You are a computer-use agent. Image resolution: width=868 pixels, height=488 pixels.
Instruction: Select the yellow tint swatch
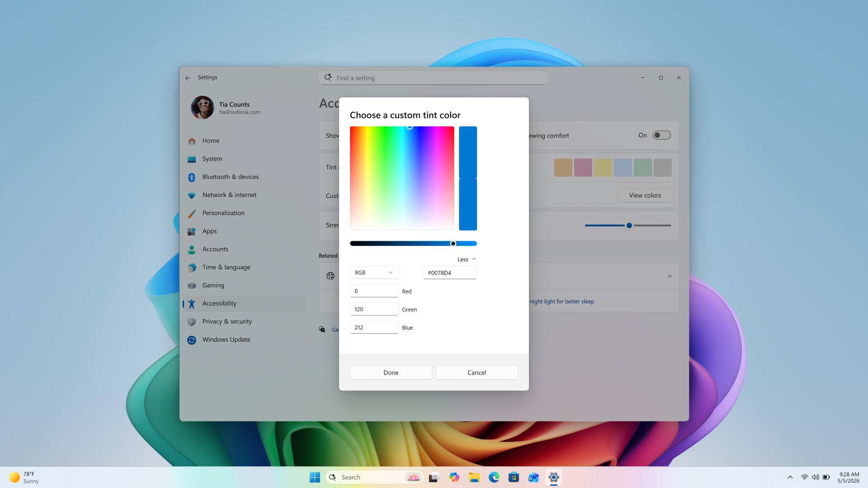[603, 168]
